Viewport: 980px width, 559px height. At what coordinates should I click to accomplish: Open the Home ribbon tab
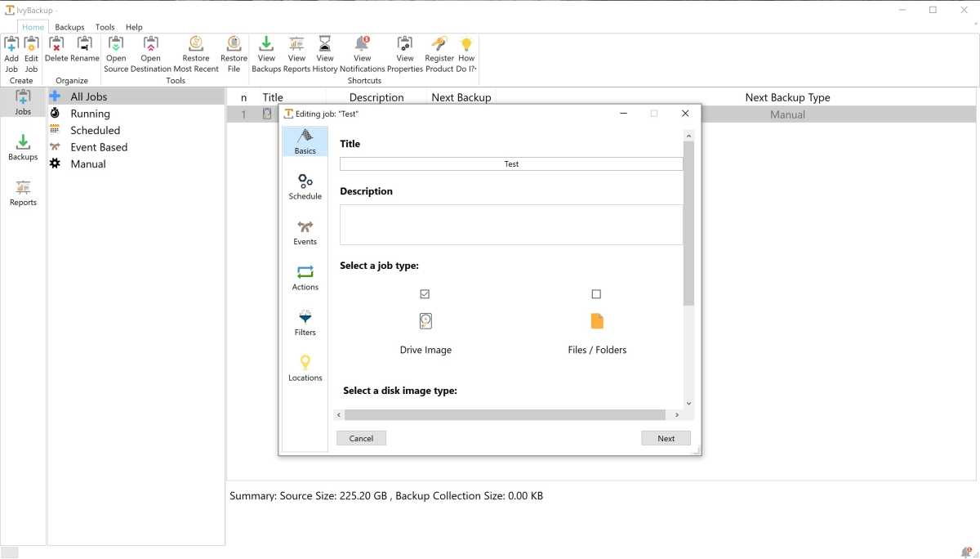pos(33,27)
